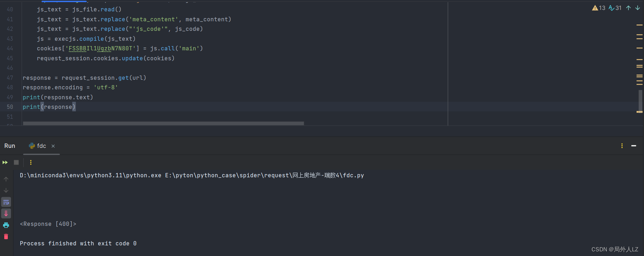Go up the stack trace
The height and width of the screenshot is (256, 644).
click(x=6, y=179)
